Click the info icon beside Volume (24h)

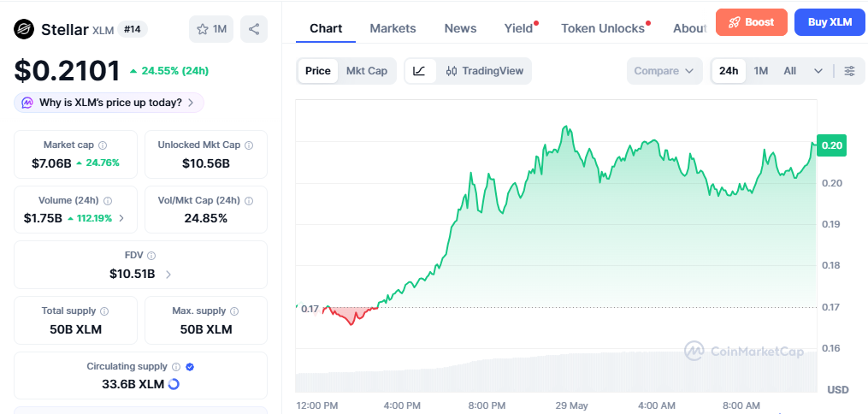pyautogui.click(x=108, y=200)
